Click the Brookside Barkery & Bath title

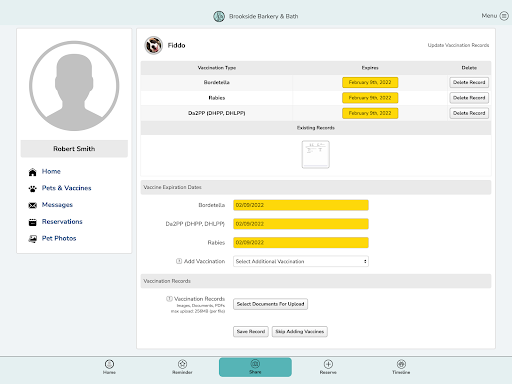tap(263, 16)
